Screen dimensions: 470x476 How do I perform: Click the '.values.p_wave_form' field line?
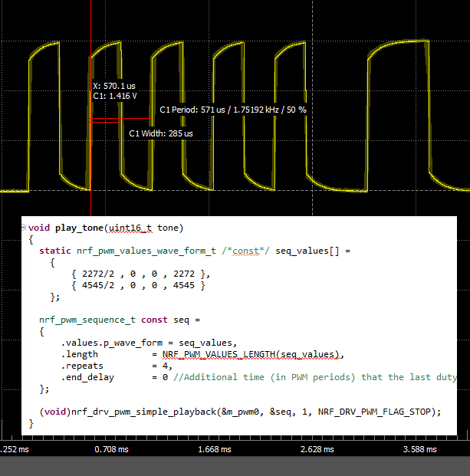tap(149, 343)
